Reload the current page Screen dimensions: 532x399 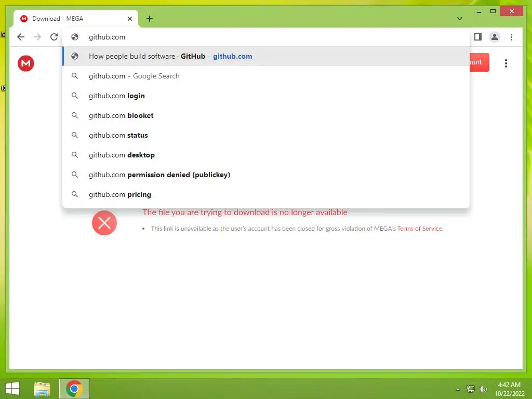54,37
